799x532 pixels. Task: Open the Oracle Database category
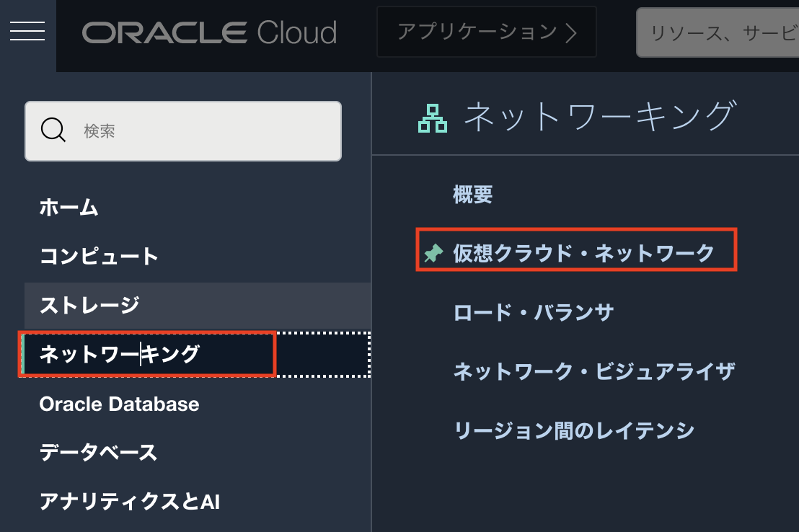119,404
